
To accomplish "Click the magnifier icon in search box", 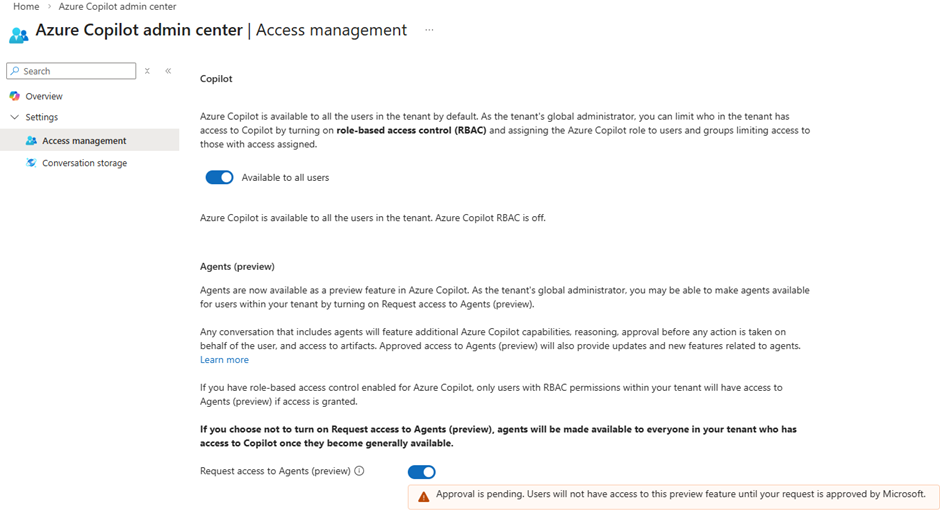I will pos(14,71).
